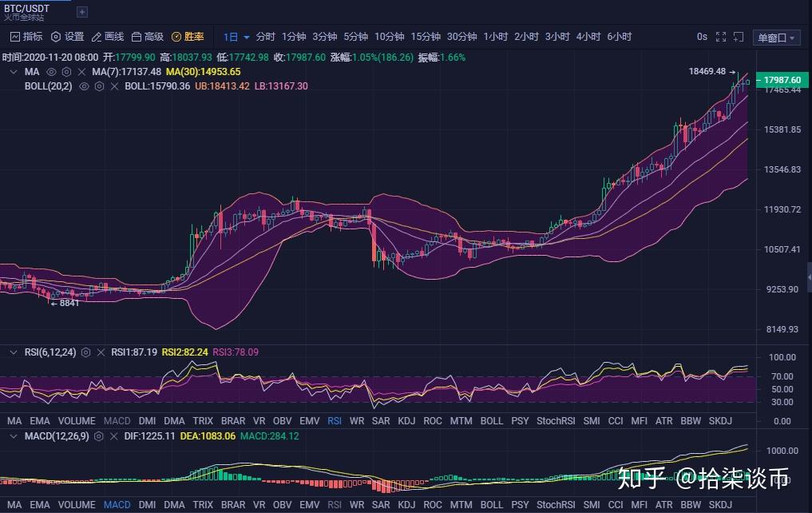The image size is (812, 513).
Task: Activate the 画线 drawing tool
Action: (x=108, y=37)
